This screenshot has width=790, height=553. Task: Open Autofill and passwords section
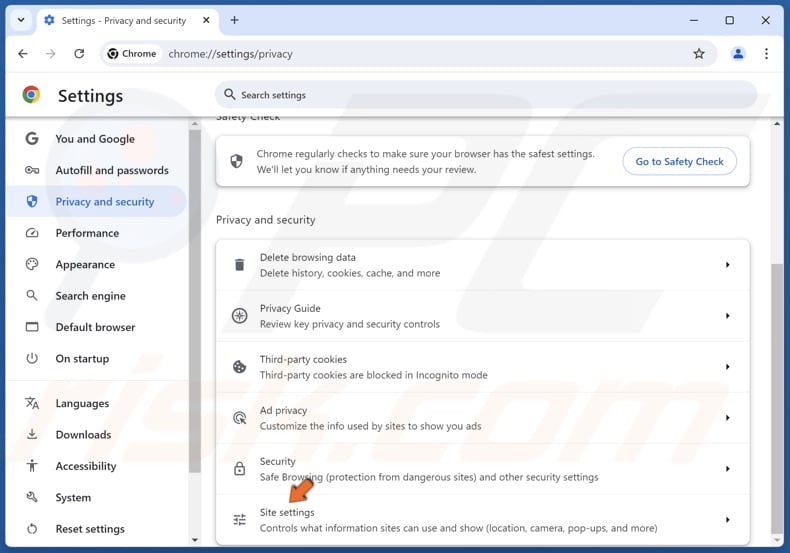point(97,170)
